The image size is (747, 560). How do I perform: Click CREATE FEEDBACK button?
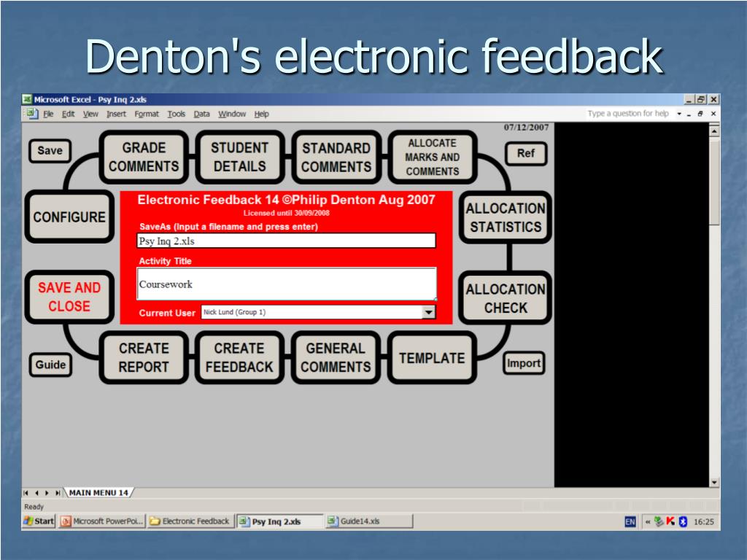tap(239, 357)
